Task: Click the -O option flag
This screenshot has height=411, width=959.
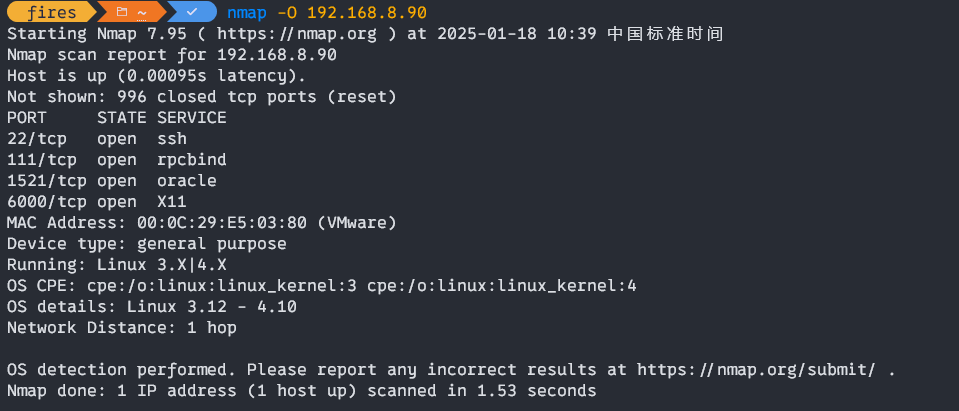Action: click(287, 12)
